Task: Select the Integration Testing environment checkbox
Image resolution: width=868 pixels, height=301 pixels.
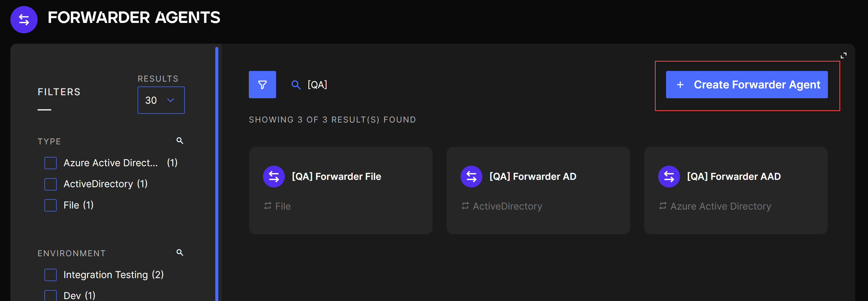Action: click(x=50, y=275)
